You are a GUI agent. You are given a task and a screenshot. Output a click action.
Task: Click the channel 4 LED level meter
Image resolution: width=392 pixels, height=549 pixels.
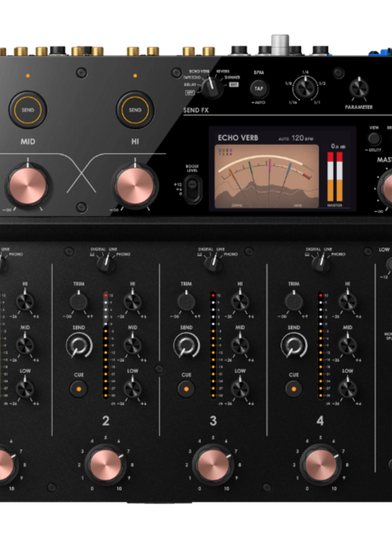coord(320,345)
